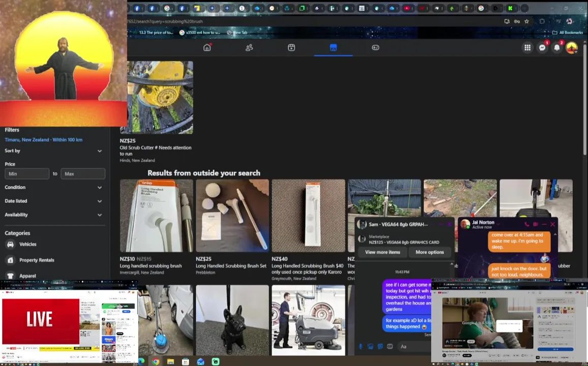
Task: Open the 'New Tab' bookmark
Action: [237, 33]
